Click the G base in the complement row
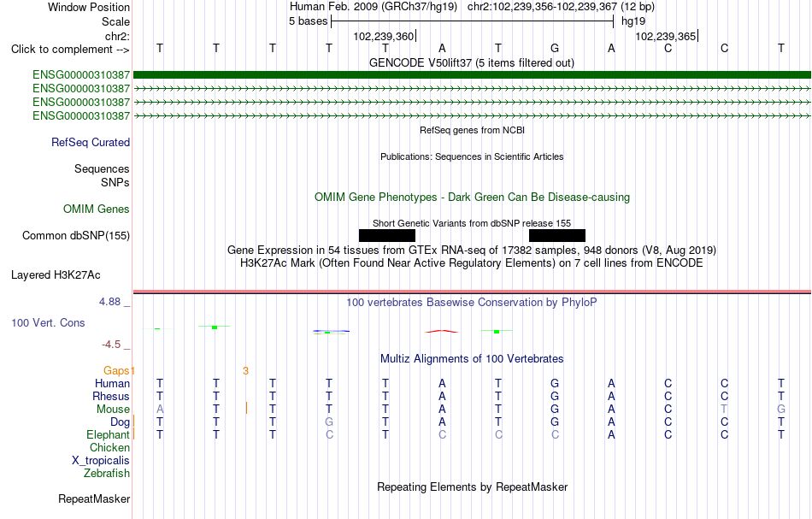Screen dimensions: 812x519 tap(555, 48)
